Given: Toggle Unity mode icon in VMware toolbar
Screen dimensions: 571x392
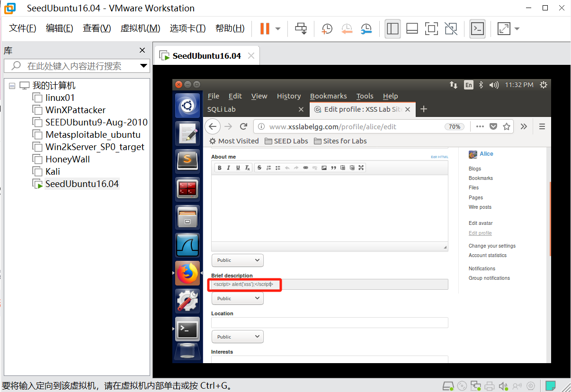Looking at the screenshot, I should [451, 28].
